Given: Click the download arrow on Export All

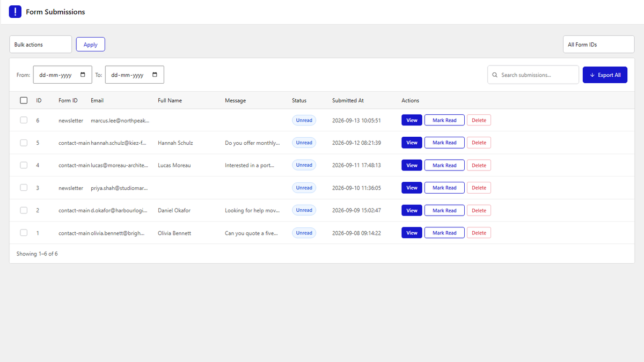Looking at the screenshot, I should pos(592,75).
